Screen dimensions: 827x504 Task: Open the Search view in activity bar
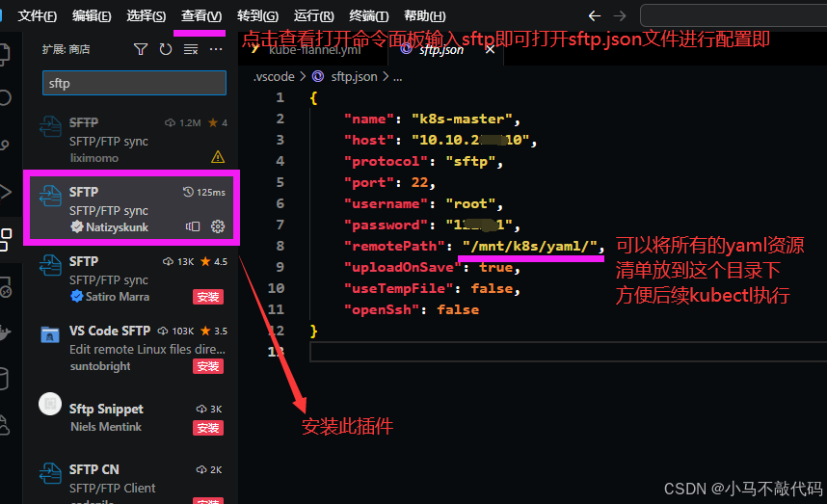pyautogui.click(x=5, y=97)
